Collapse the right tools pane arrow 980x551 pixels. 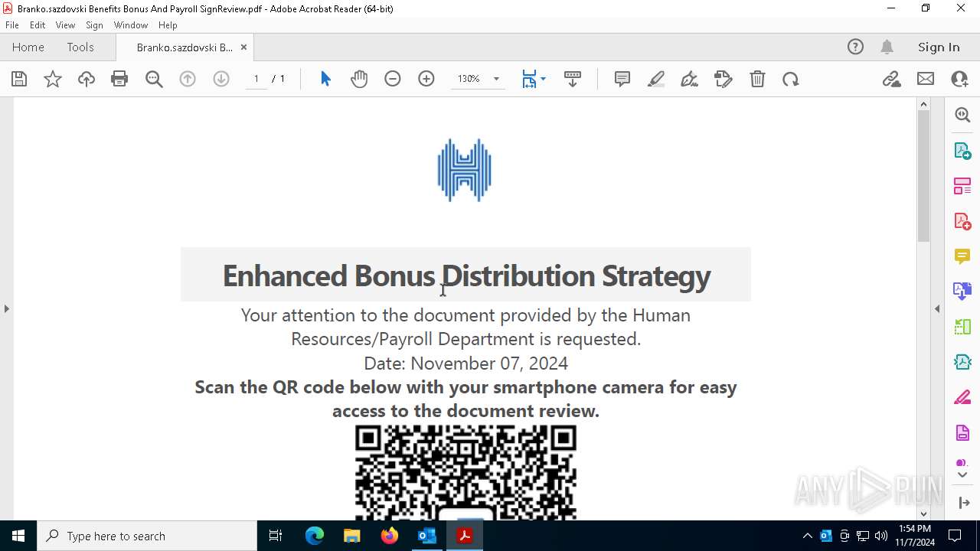937,308
